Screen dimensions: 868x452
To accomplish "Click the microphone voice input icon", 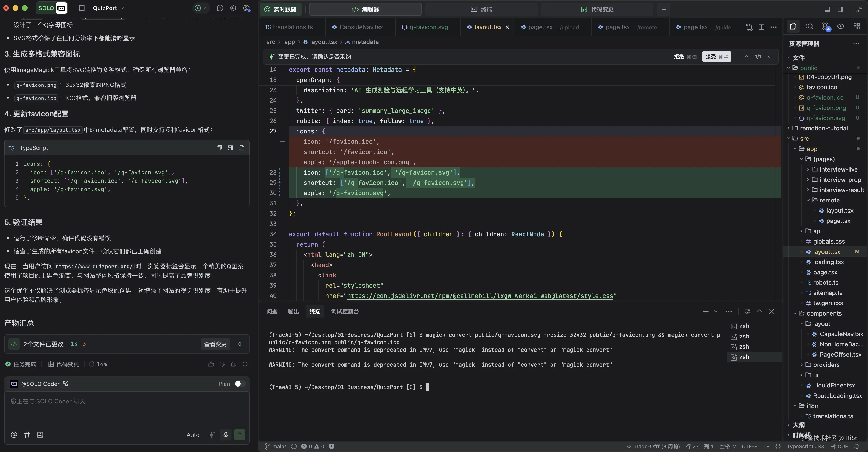I will pos(226,435).
